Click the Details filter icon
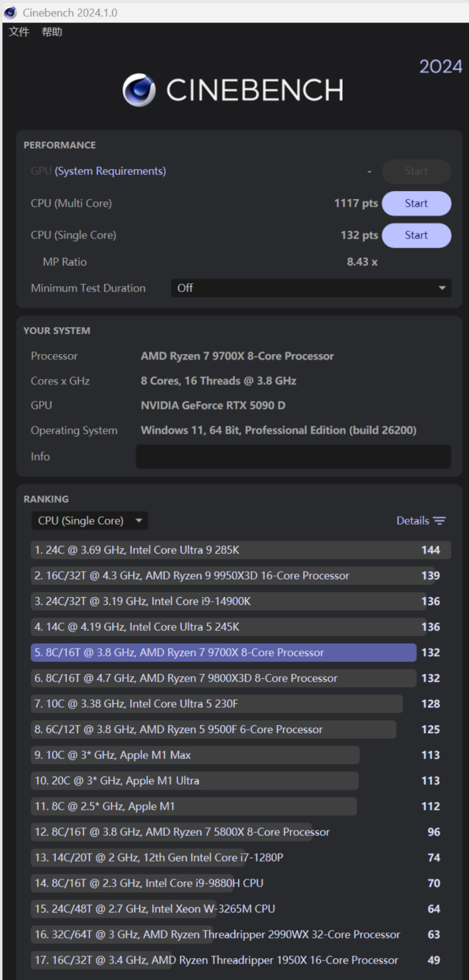The height and width of the screenshot is (980, 469). (x=440, y=521)
